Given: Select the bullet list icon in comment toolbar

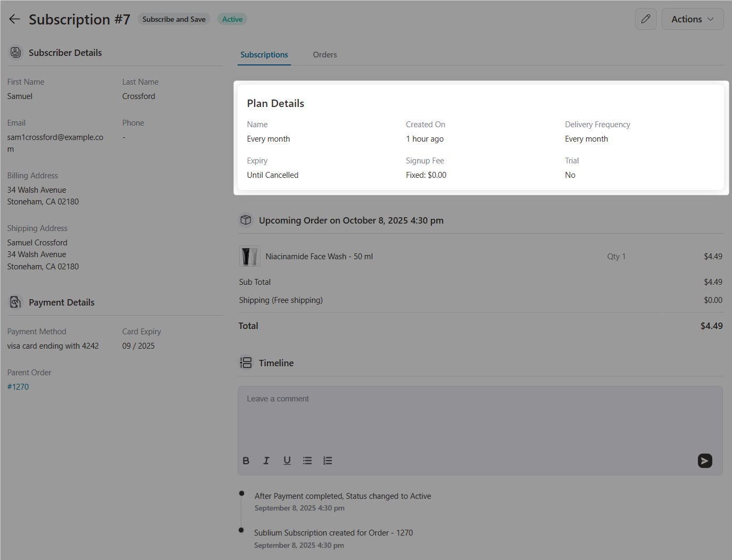Looking at the screenshot, I should tap(307, 460).
